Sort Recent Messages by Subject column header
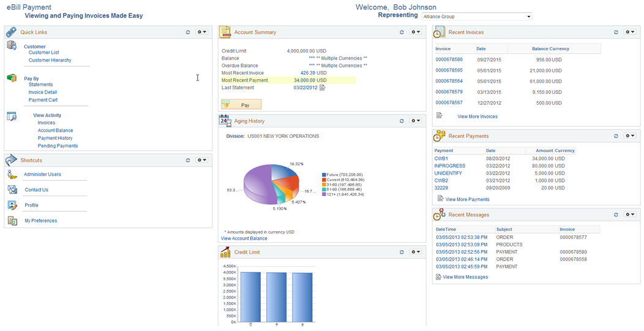644x331 pixels. [x=504, y=229]
